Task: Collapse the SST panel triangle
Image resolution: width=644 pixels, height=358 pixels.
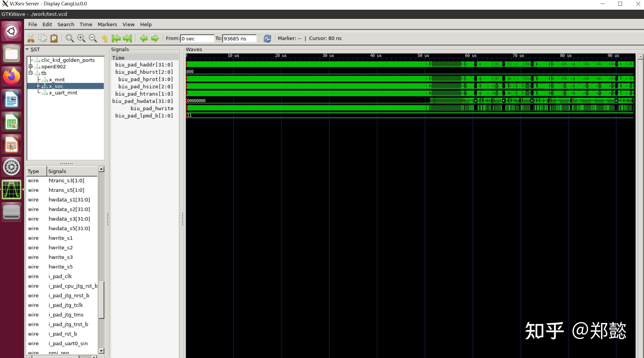Action: (x=27, y=49)
